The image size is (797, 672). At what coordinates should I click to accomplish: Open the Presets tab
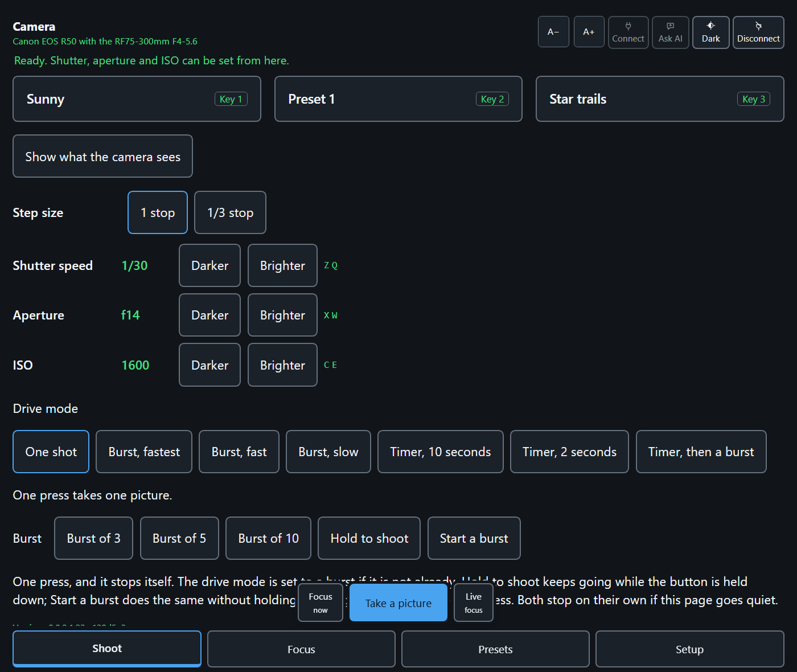[x=495, y=649]
